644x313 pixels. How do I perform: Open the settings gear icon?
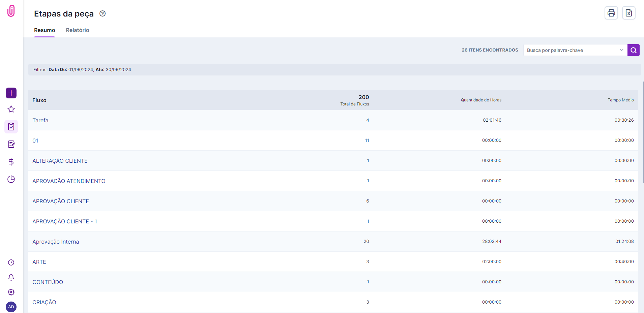tap(11, 292)
